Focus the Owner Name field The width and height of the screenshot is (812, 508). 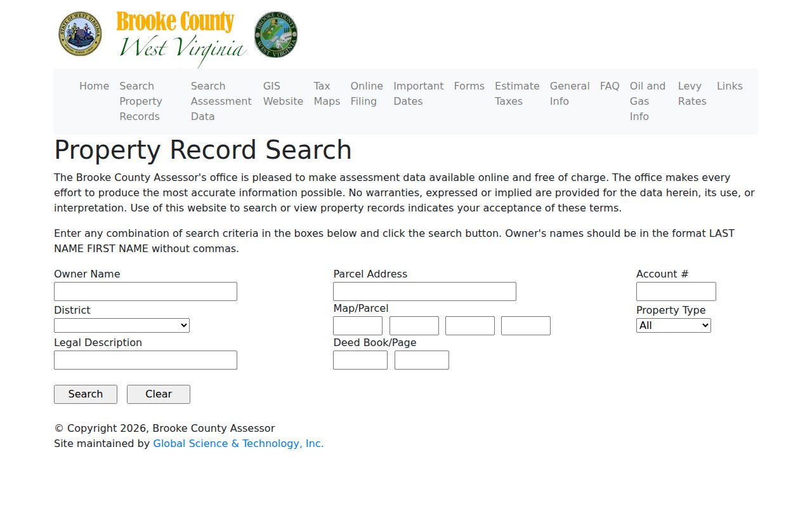pos(145,291)
